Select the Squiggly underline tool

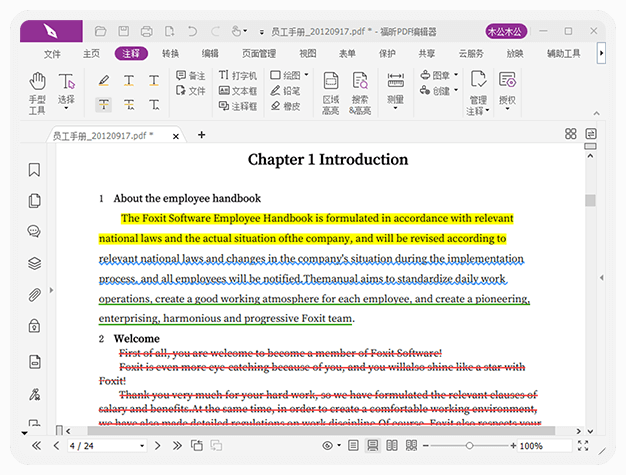point(129,81)
